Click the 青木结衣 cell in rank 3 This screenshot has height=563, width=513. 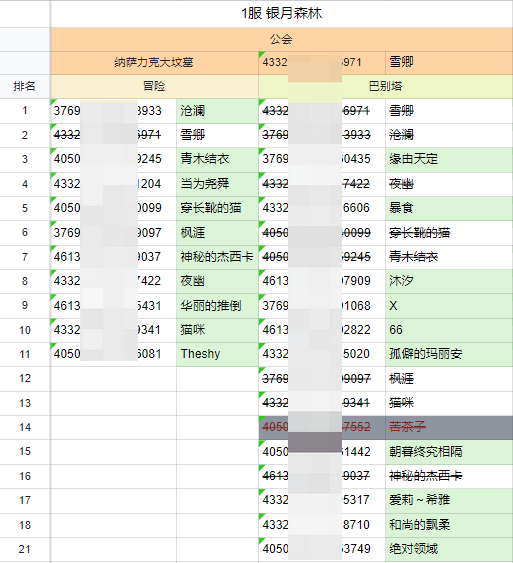tap(217, 159)
